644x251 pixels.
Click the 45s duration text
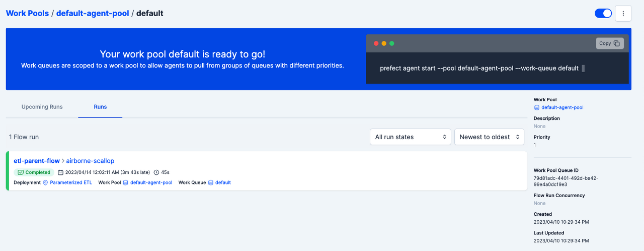point(165,172)
